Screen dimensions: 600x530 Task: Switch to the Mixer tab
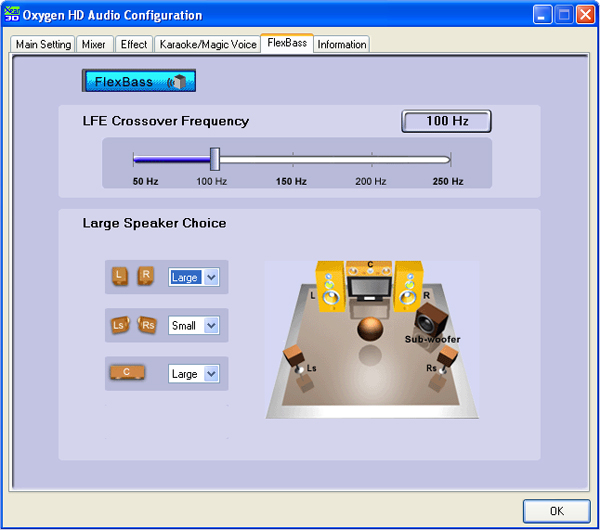click(94, 44)
